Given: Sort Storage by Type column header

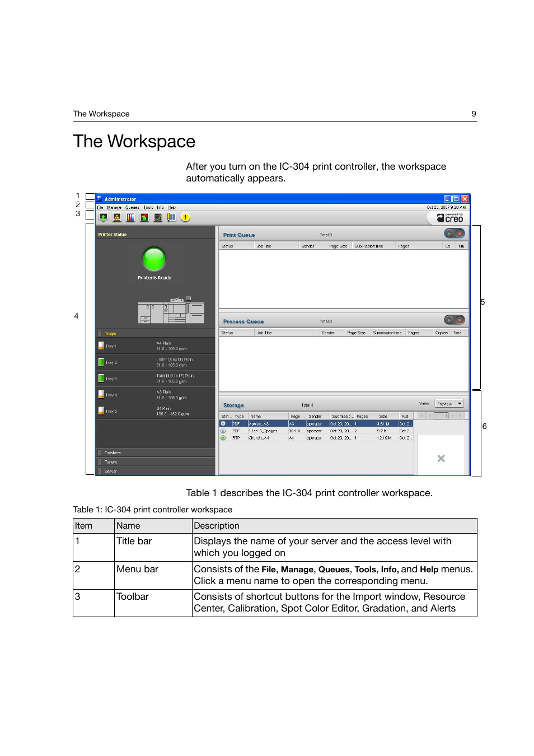Looking at the screenshot, I should 240,416.
